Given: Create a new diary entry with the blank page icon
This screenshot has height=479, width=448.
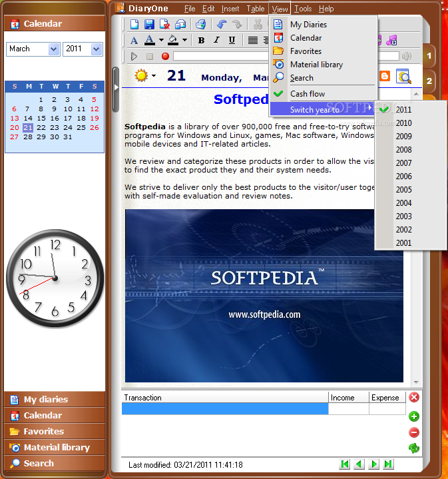Looking at the screenshot, I should (134, 24).
